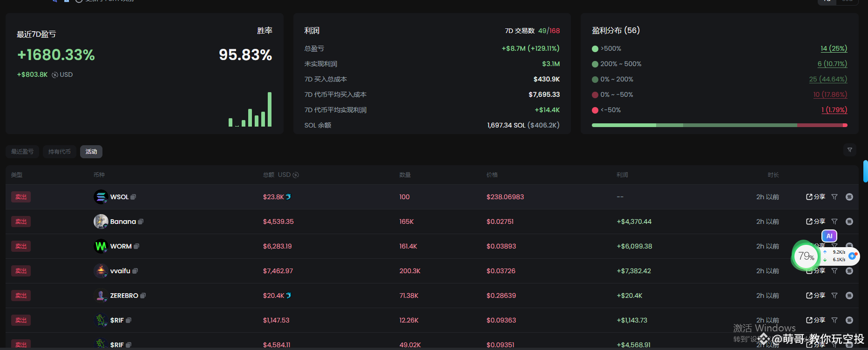Viewport: 868px width, 350px height.
Task: Open the round menu icon on WSOL row
Action: (x=849, y=197)
